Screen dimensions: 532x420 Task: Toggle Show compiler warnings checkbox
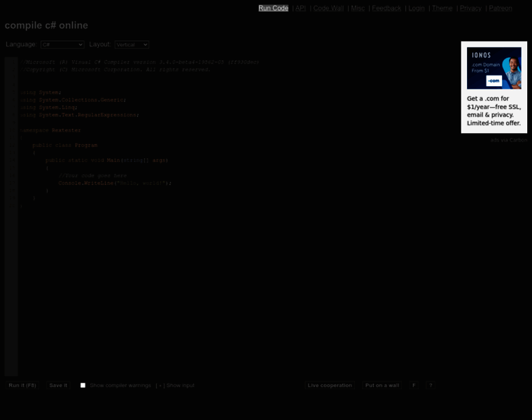(83, 386)
